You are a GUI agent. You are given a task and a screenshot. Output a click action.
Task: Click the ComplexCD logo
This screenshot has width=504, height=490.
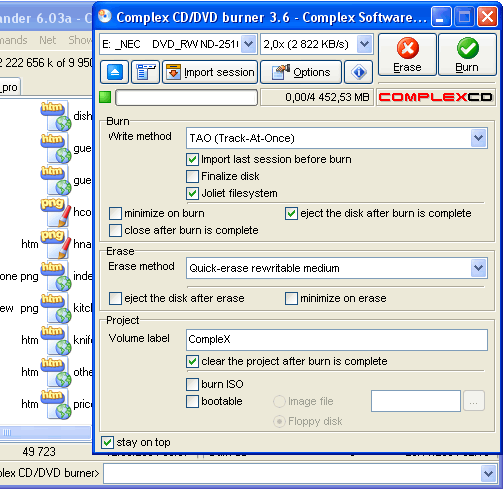coord(436,97)
